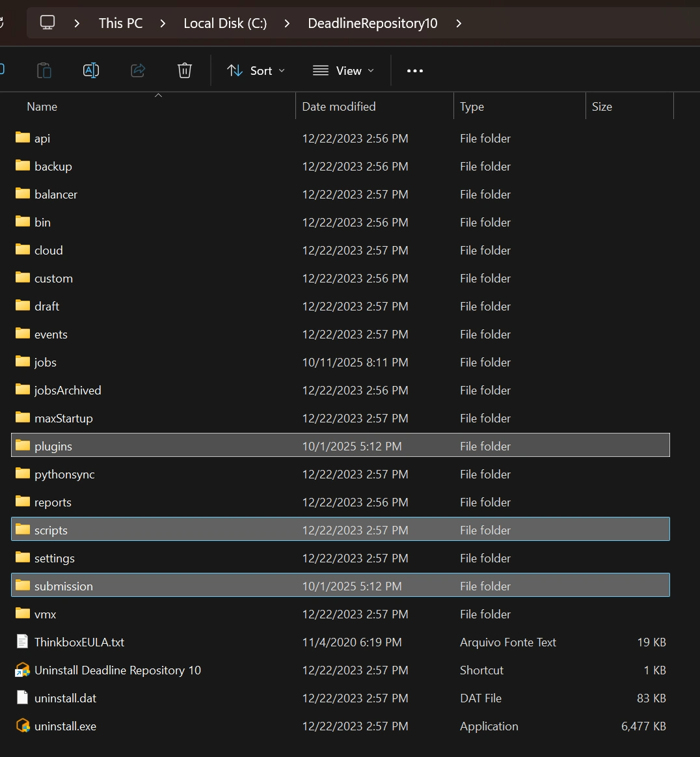
Task: Click the Share icon in toolbar
Action: 138,70
